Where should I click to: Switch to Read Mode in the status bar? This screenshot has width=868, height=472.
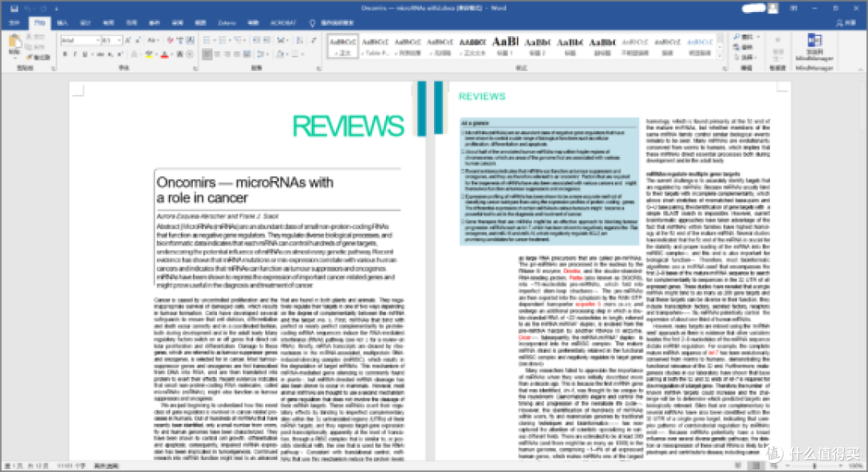[737, 466]
